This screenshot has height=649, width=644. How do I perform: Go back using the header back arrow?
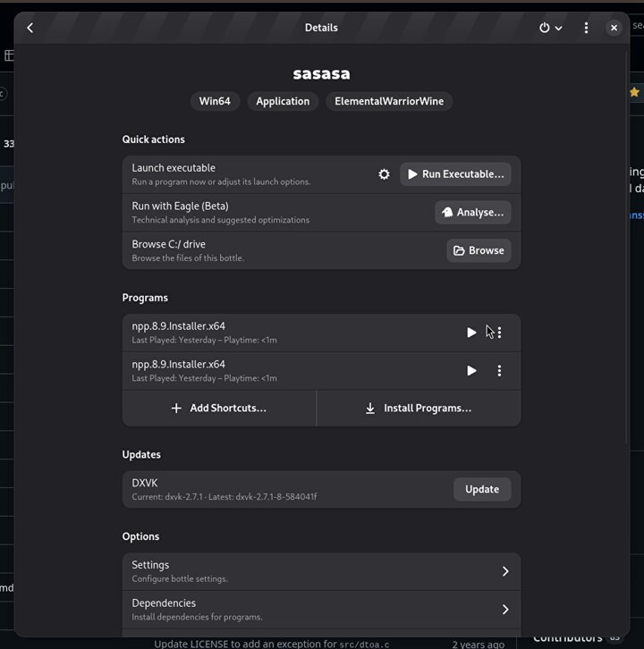pyautogui.click(x=30, y=28)
